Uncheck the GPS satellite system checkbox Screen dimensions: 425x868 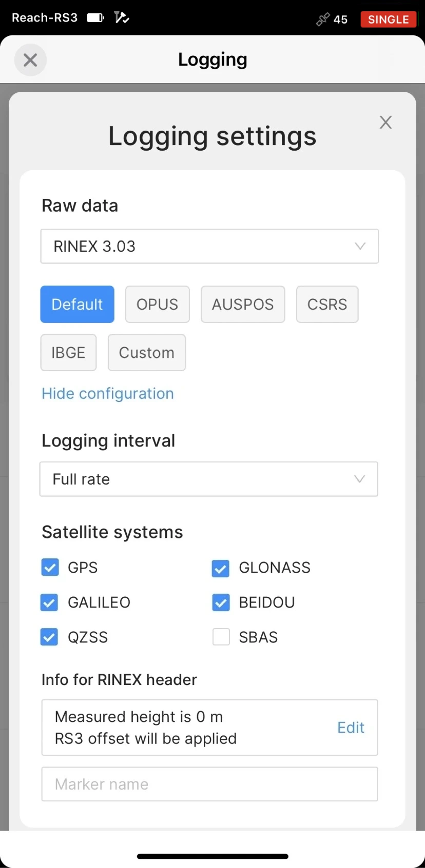pos(50,568)
